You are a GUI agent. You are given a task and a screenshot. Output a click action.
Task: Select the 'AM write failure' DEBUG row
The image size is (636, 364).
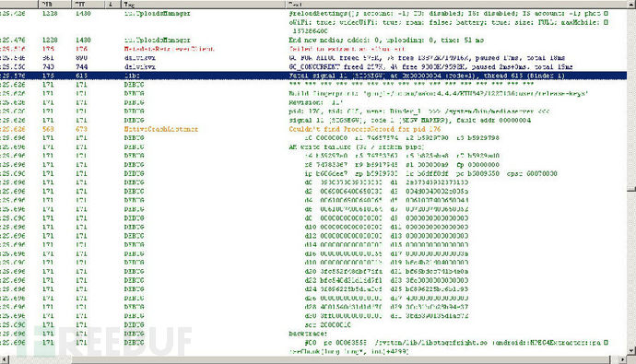tap(313, 147)
